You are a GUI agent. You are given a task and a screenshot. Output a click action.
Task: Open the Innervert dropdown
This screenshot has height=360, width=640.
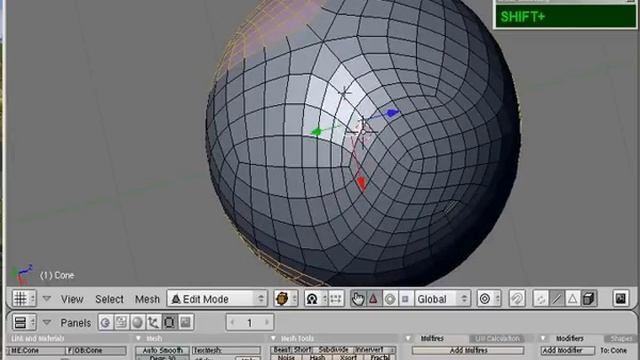(x=375, y=350)
